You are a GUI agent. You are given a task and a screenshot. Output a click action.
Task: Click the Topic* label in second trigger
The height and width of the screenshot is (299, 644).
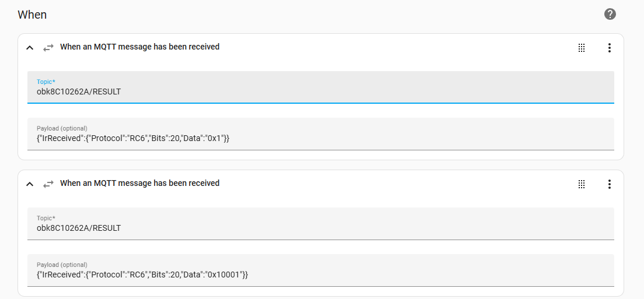(x=45, y=218)
